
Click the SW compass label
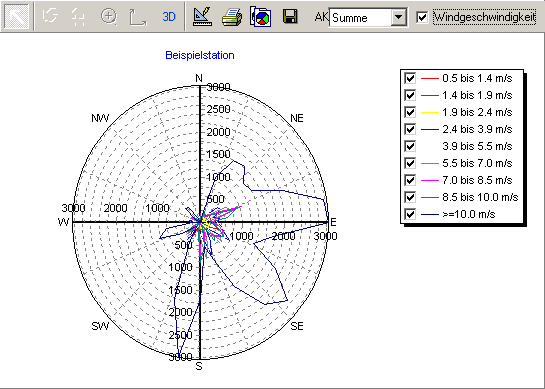(100, 326)
